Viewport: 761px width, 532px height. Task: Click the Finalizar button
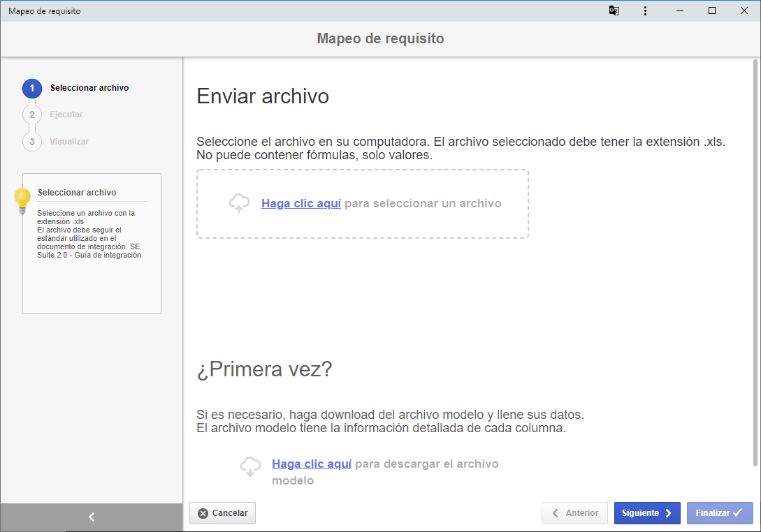click(x=720, y=513)
